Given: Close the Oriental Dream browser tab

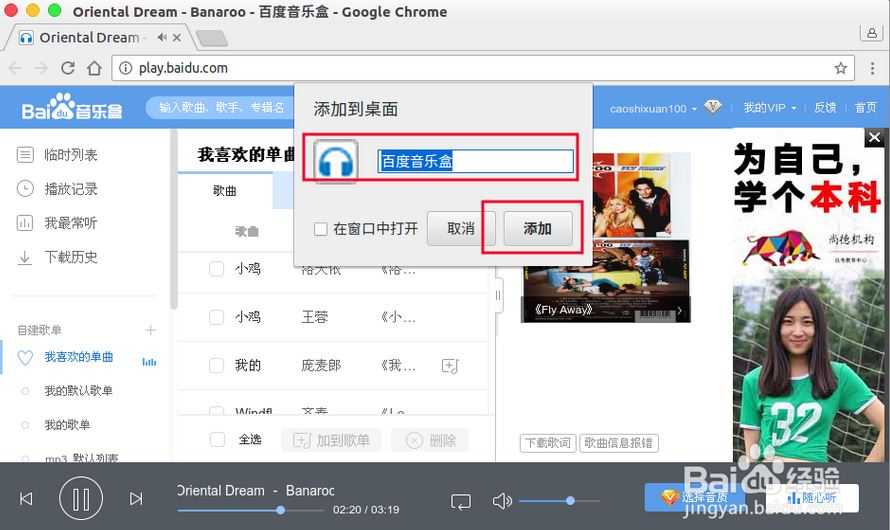Looking at the screenshot, I should pos(177,37).
